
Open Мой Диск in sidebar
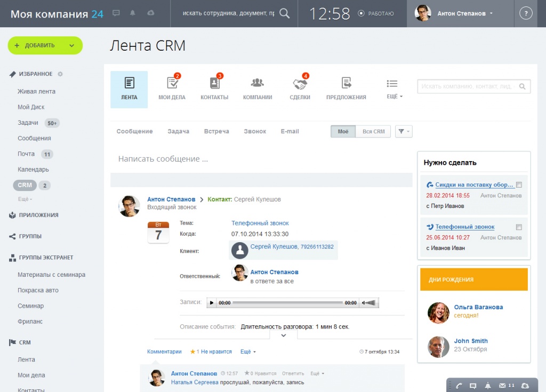pyautogui.click(x=31, y=107)
